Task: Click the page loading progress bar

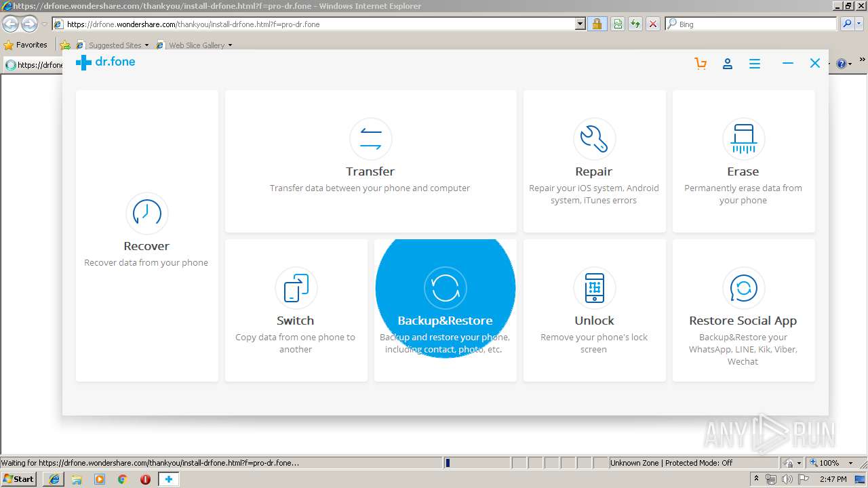Action: [x=477, y=463]
